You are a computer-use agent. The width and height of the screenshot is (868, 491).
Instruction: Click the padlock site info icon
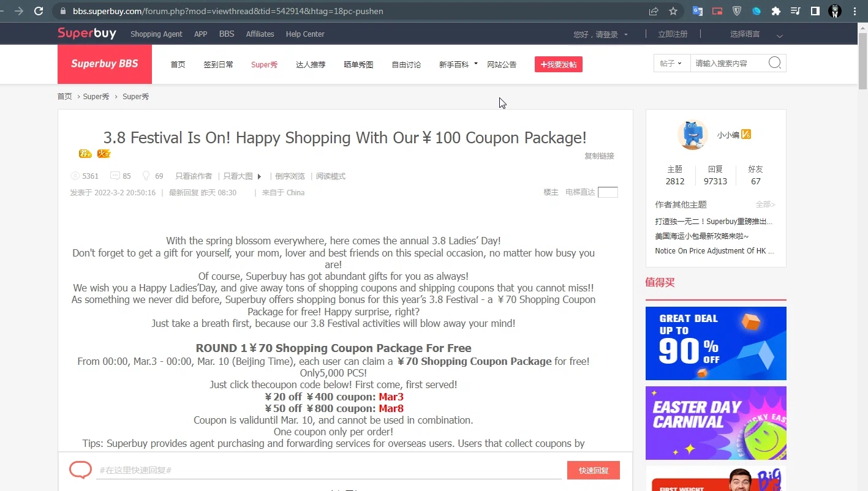click(x=63, y=11)
